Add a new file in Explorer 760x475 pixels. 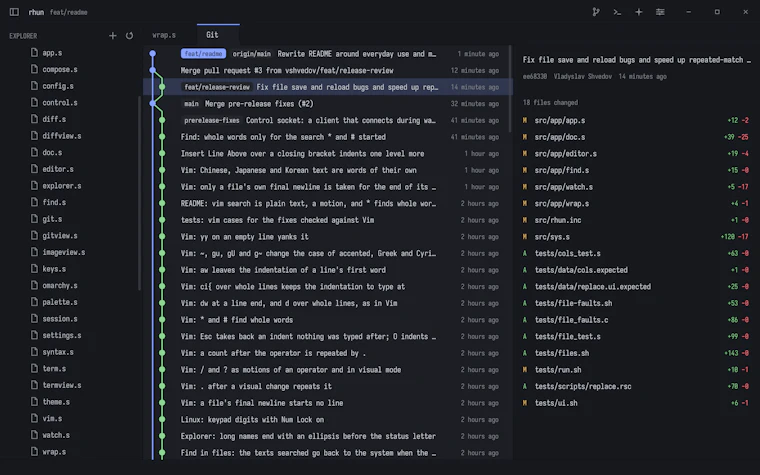[x=112, y=35]
